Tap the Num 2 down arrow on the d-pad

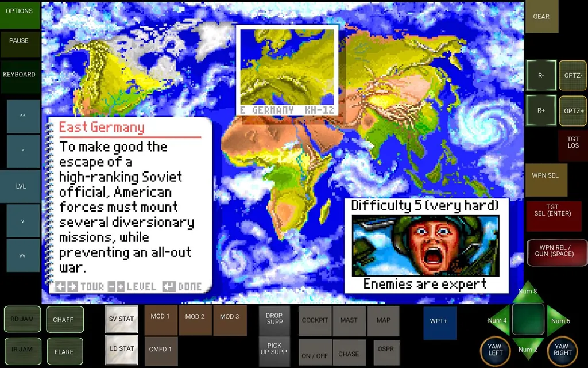[528, 349]
